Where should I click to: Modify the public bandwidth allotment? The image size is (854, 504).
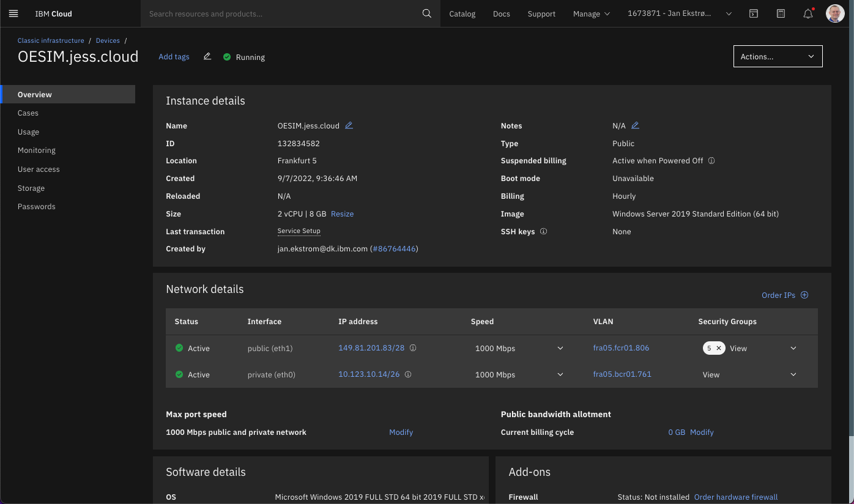[702, 432]
